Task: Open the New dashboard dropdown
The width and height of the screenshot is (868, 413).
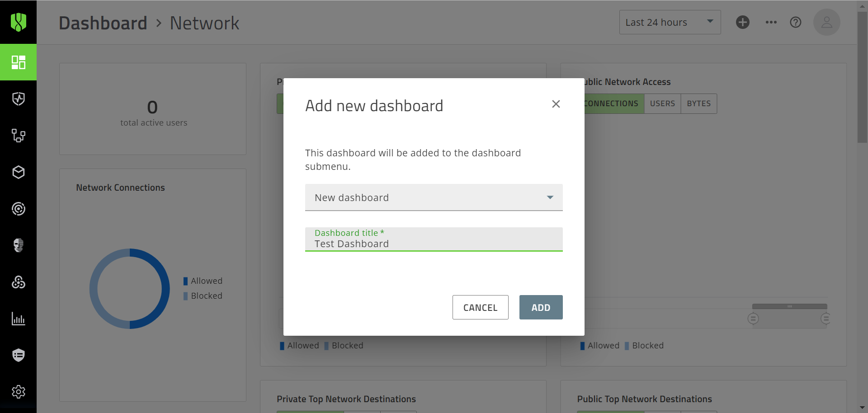Action: tap(434, 197)
